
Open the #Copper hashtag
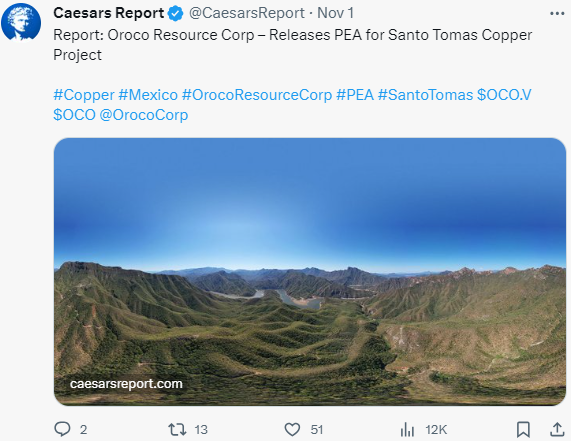click(84, 95)
